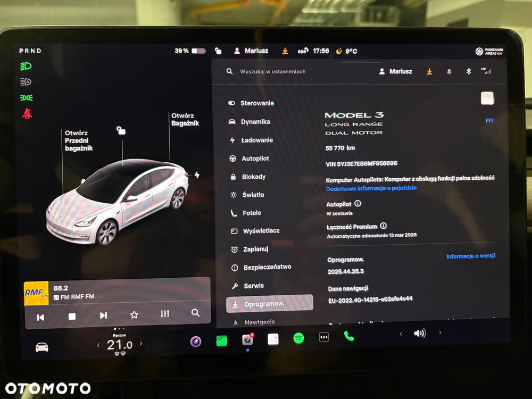Image resolution: width=532 pixels, height=399 pixels.
Task: Increase temperature with right arrow
Action: pos(141,344)
